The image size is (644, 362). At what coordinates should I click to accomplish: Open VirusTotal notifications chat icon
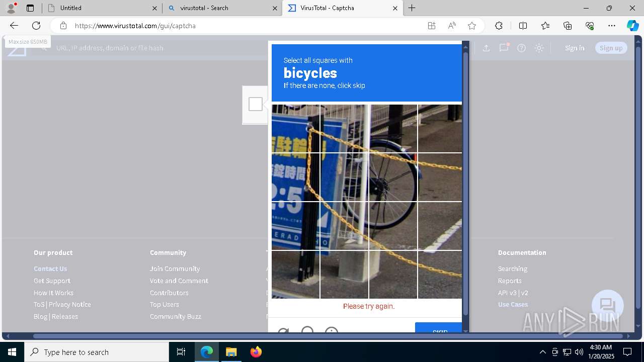coord(504,48)
